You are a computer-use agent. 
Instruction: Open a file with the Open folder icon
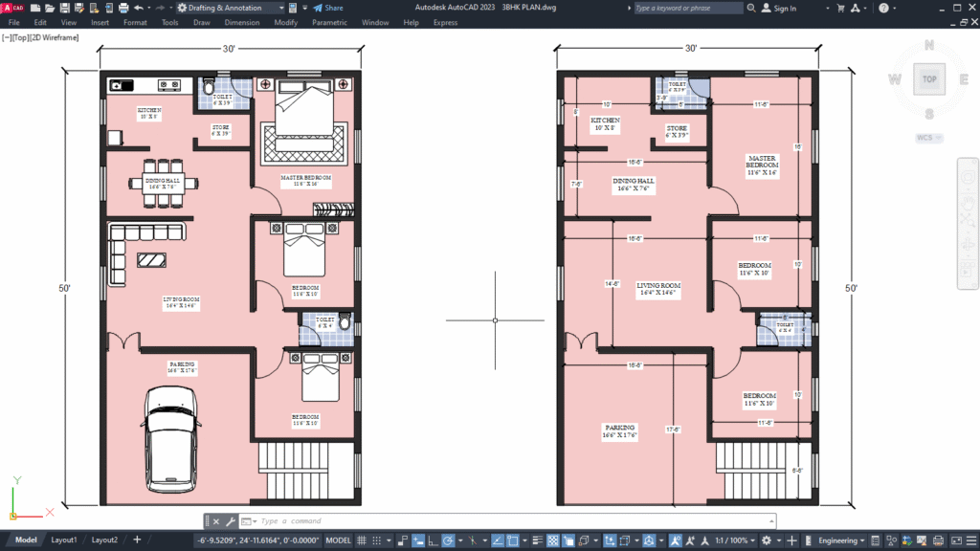[50, 8]
